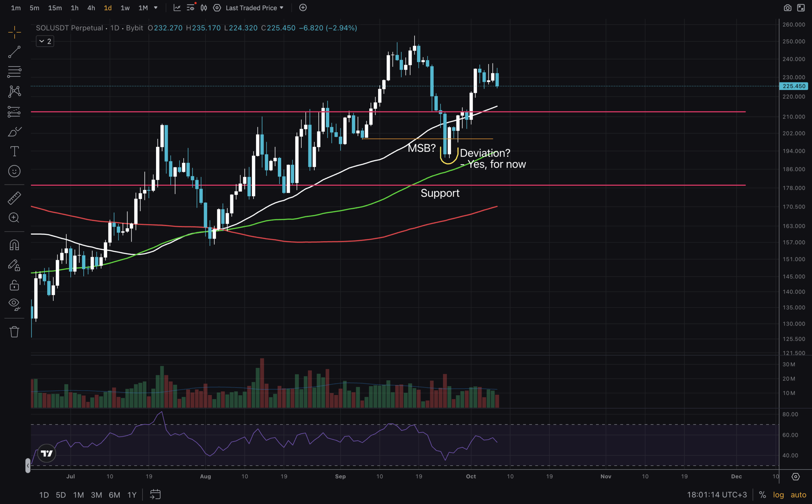Click the 1Y range button

click(132, 495)
